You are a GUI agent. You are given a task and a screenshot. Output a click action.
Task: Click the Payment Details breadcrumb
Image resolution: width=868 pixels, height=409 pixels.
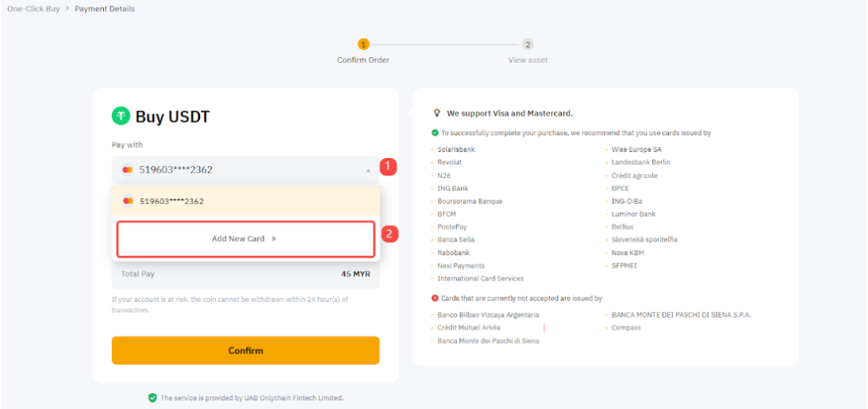coord(105,9)
